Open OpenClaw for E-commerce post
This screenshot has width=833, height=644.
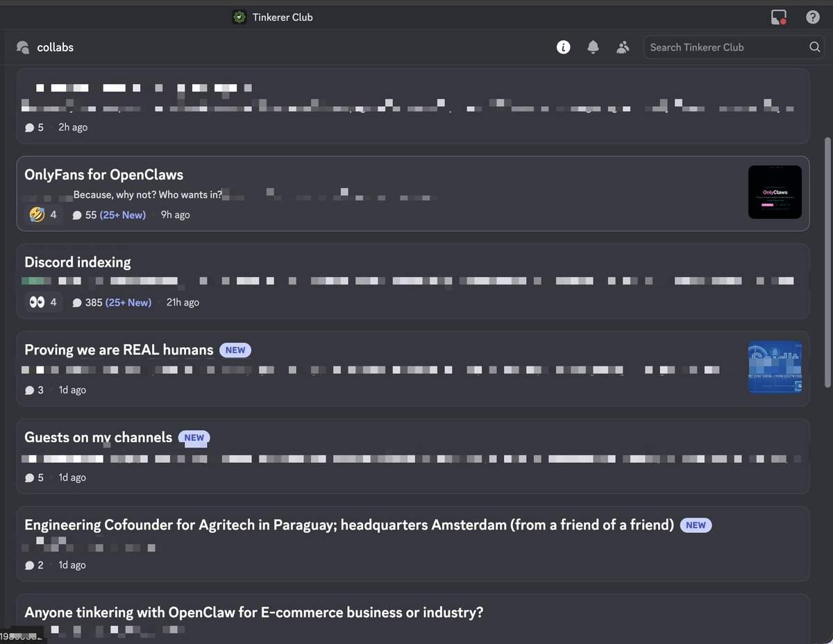(413, 618)
